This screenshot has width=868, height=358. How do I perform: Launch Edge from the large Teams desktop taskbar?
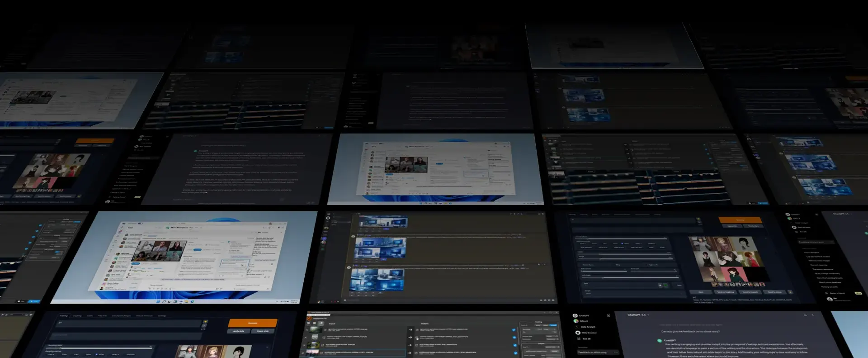pyautogui.click(x=193, y=301)
